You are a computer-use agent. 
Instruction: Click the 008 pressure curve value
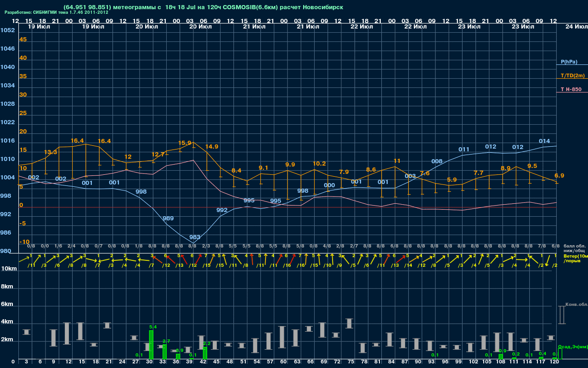437,161
